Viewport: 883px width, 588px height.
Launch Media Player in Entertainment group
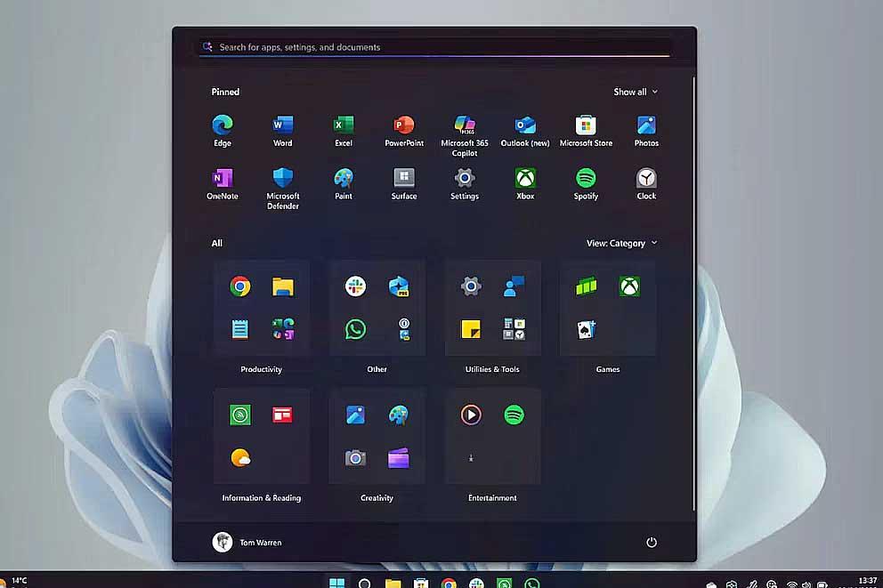tap(471, 415)
